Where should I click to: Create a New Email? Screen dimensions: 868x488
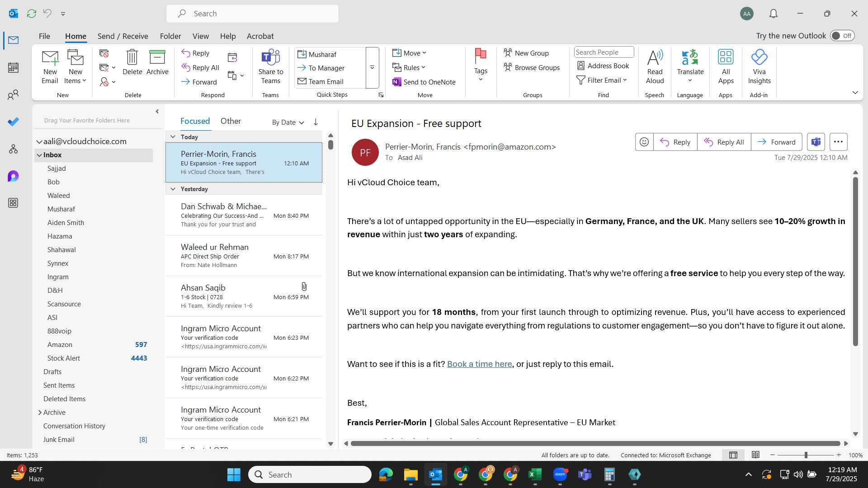[50, 67]
